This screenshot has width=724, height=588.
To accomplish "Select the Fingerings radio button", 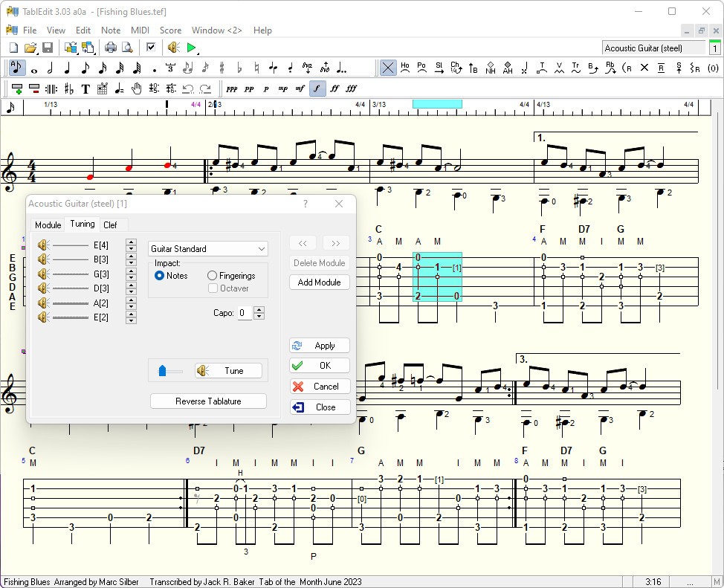I will [x=213, y=276].
